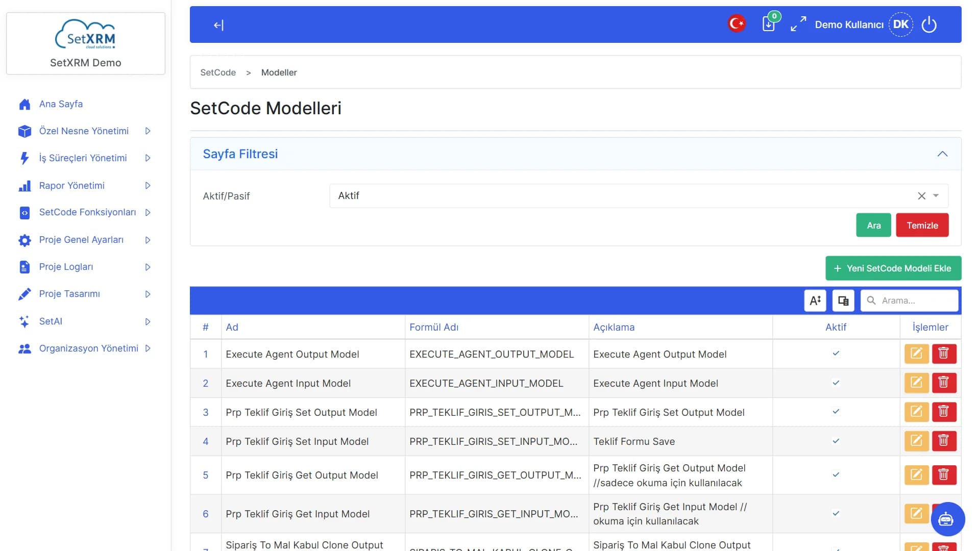Edit Execute Agent Output Model row
The width and height of the screenshot is (980, 551).
916,354
